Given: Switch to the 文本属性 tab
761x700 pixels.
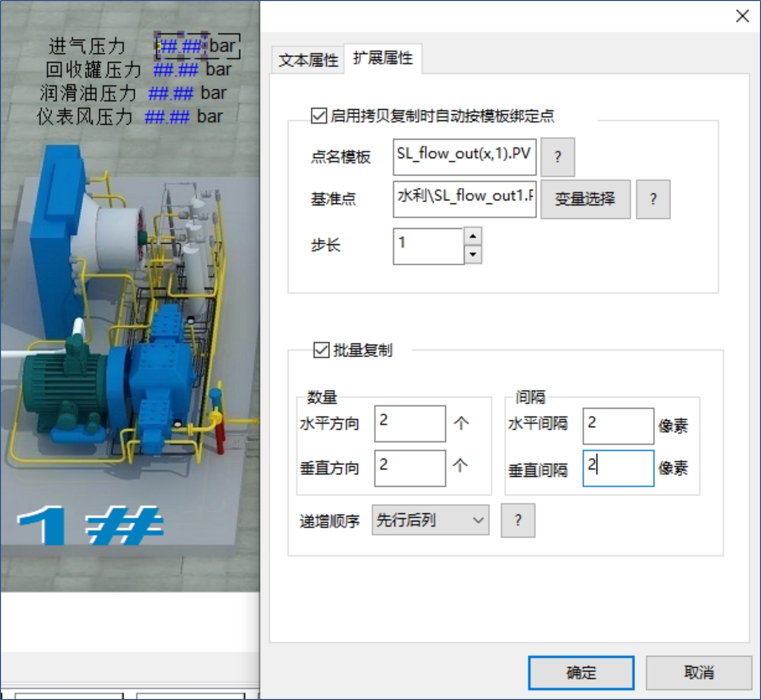Looking at the screenshot, I should [x=308, y=60].
